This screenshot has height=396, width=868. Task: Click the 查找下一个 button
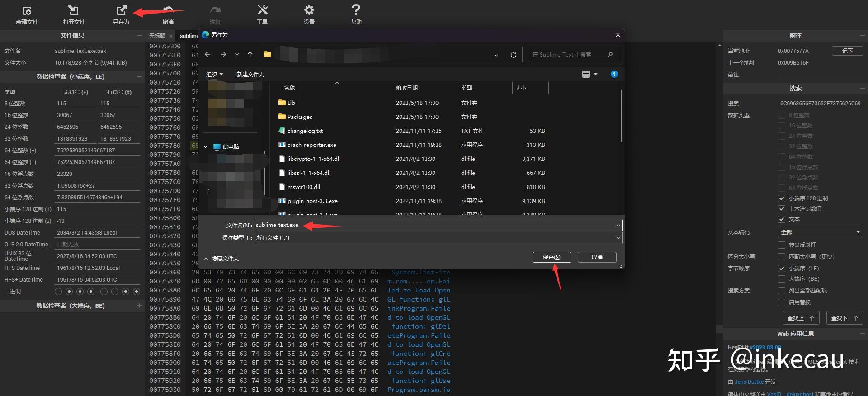coord(844,318)
